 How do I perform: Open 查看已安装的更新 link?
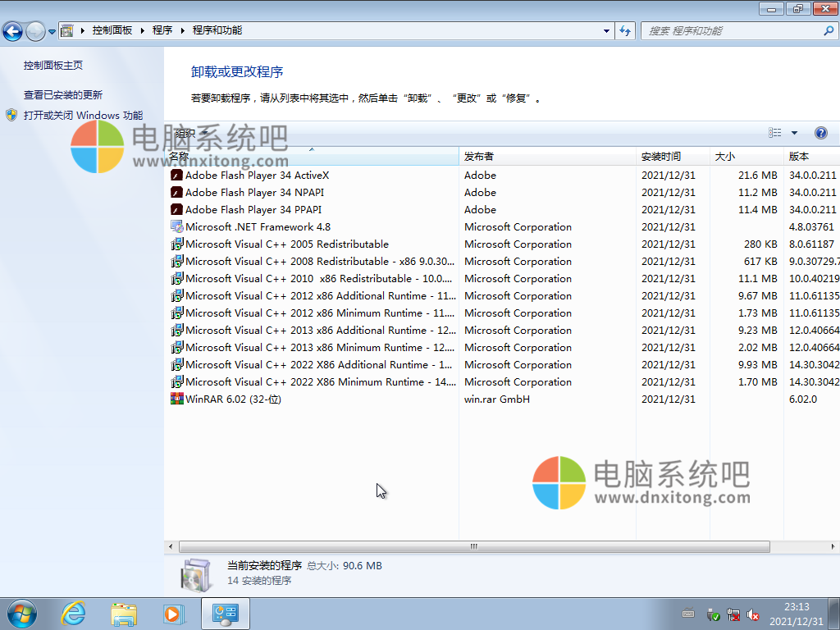tap(63, 95)
